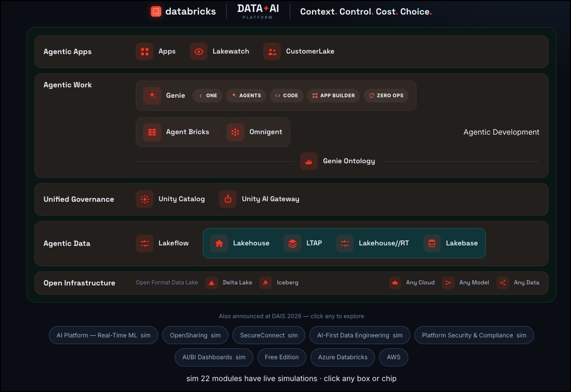
Task: Click the Lakehouse//RT label
Action: pyautogui.click(x=384, y=243)
